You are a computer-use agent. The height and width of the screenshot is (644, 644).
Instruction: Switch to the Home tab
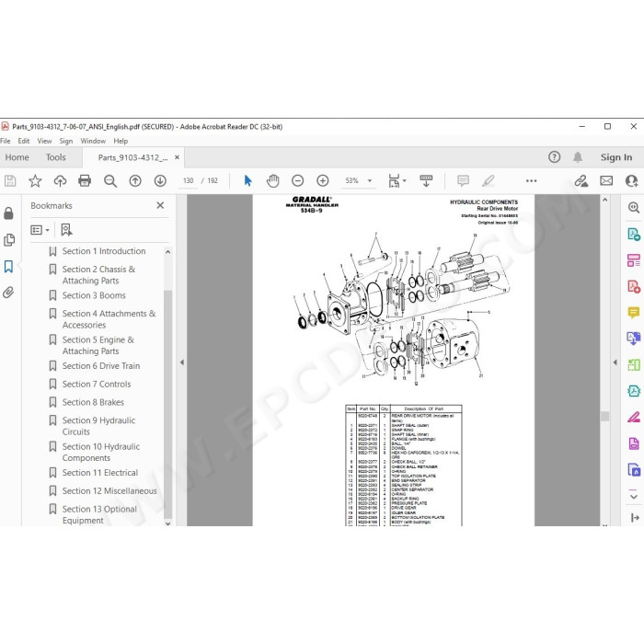[17, 157]
